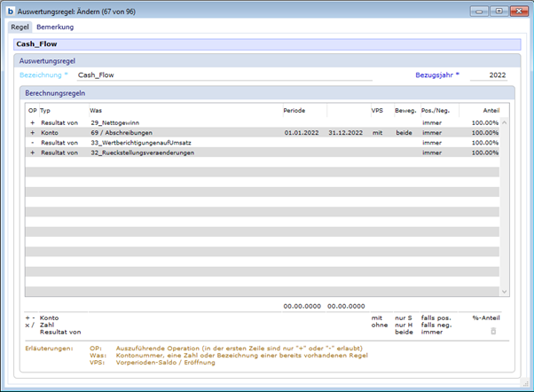Minimize the Auswertungsregel window
This screenshot has width=534, height=392.
click(x=480, y=11)
